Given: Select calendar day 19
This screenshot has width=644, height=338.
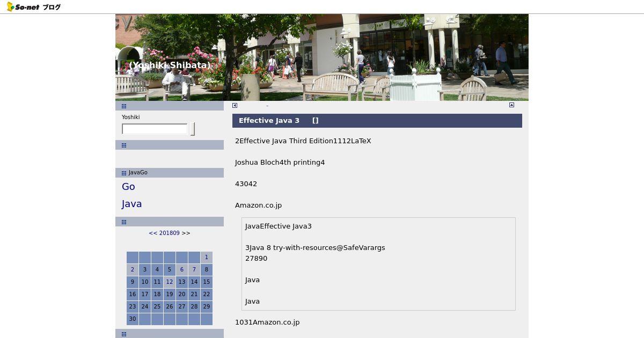Looking at the screenshot, I should [170, 295].
